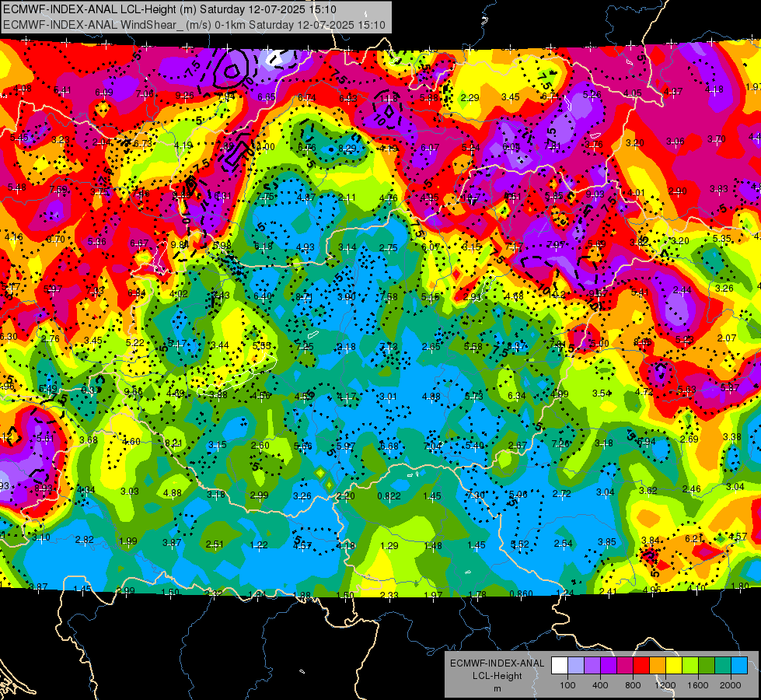The width and height of the screenshot is (761, 700).
Task: Click the map value 2.60
Action: 260,445
